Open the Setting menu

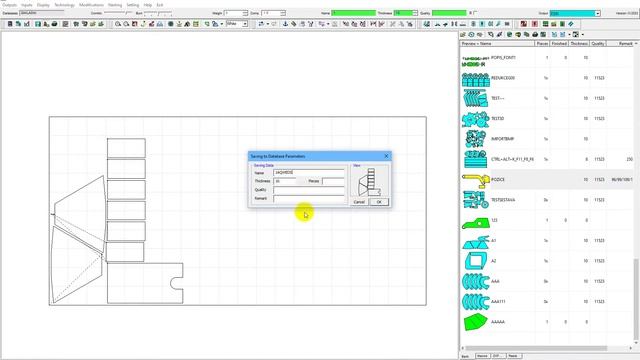(133, 5)
